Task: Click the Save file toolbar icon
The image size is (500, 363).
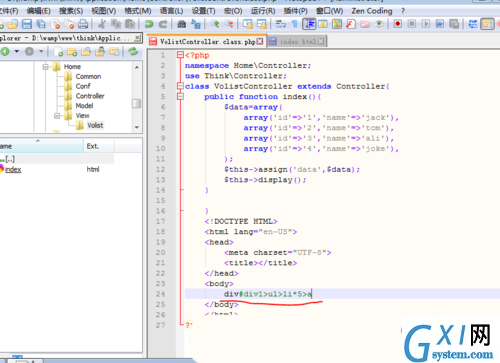Action: coord(27,24)
